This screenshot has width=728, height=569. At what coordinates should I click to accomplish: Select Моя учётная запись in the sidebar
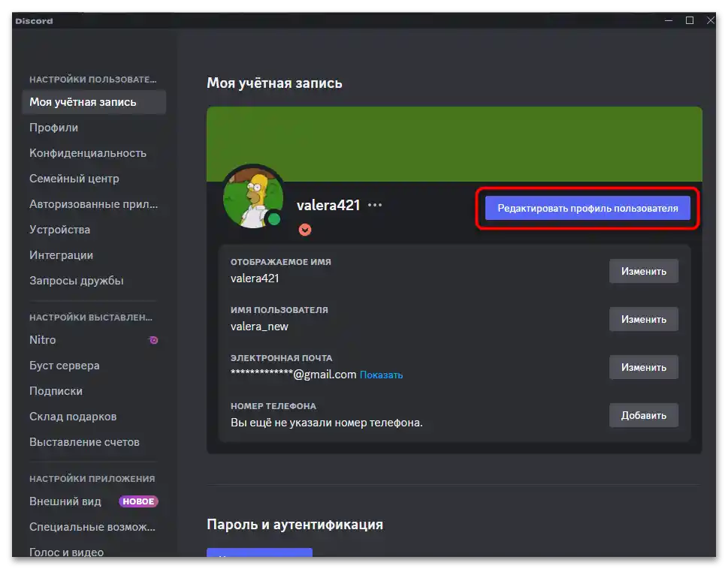pyautogui.click(x=94, y=102)
